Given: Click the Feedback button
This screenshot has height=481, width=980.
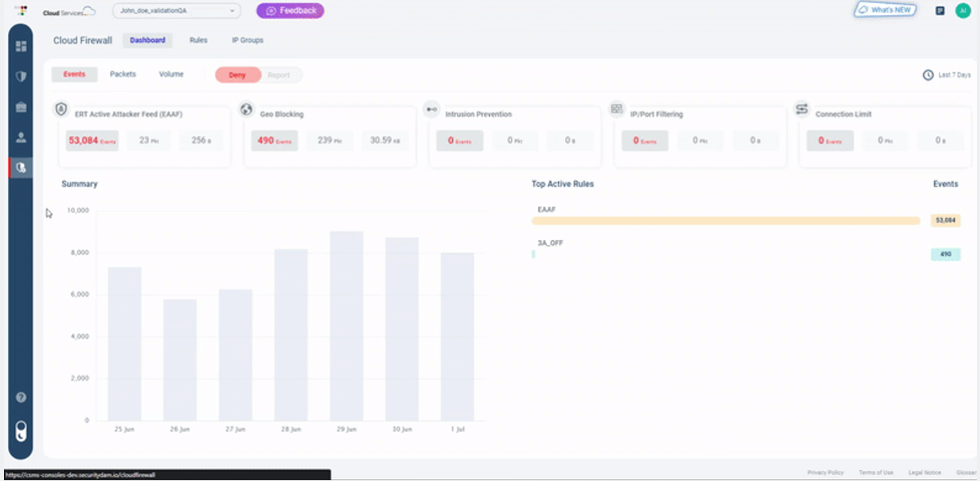Looking at the screenshot, I should pos(290,11).
